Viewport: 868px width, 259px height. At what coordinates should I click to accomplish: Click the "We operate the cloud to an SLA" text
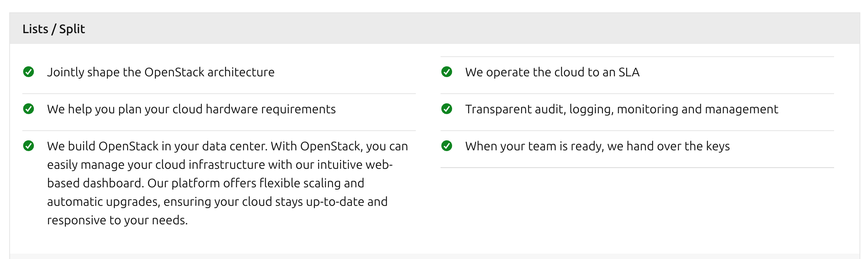tap(552, 72)
